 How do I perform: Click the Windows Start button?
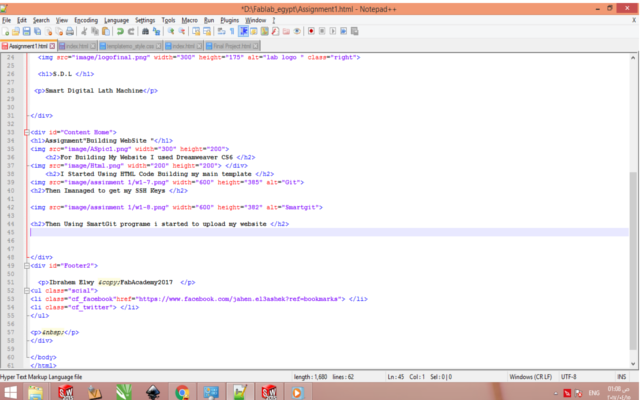tap(10, 392)
